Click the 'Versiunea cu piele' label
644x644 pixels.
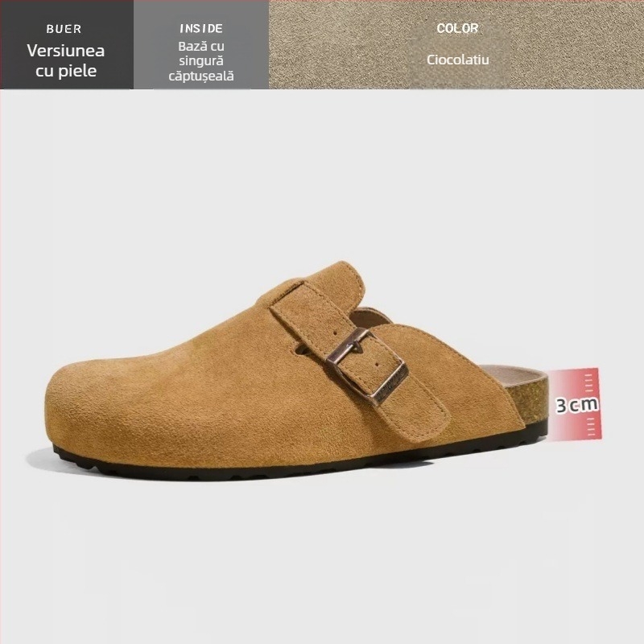click(x=66, y=60)
